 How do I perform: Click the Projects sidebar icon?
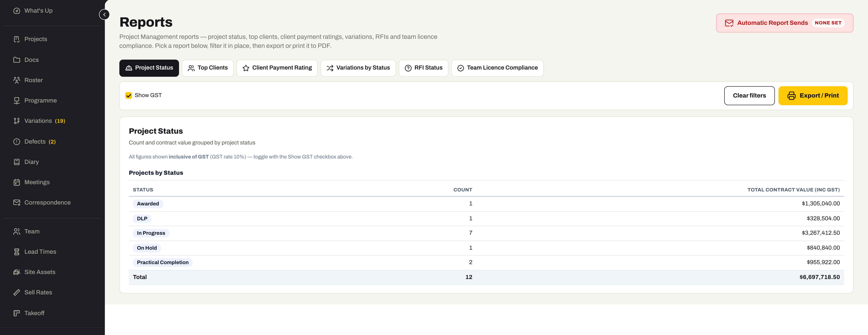(x=17, y=39)
